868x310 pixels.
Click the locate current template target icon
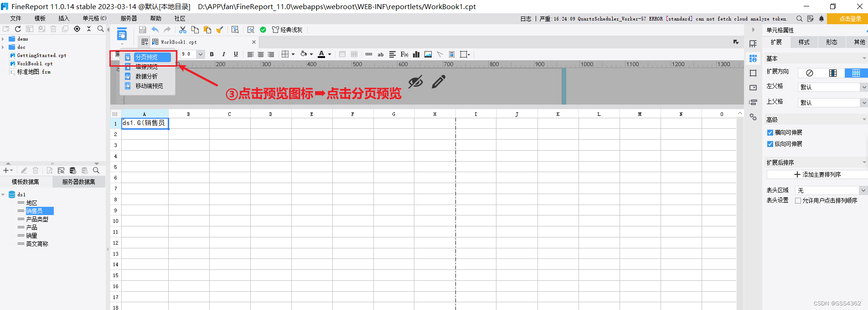coord(77,29)
